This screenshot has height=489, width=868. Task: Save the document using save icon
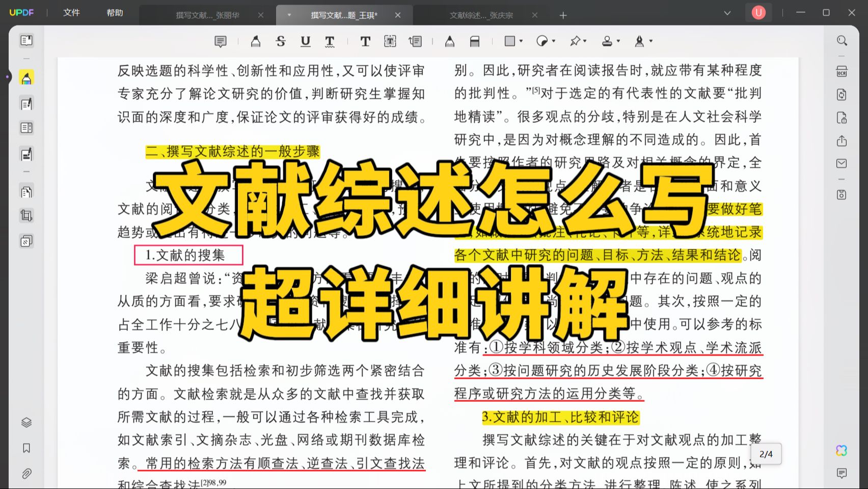click(x=841, y=194)
